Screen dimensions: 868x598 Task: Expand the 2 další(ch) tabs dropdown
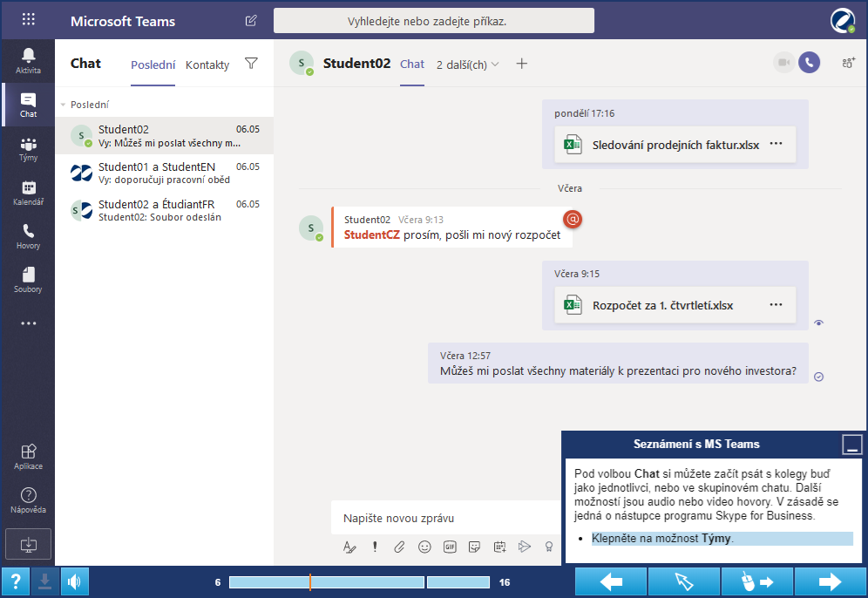pyautogui.click(x=467, y=65)
